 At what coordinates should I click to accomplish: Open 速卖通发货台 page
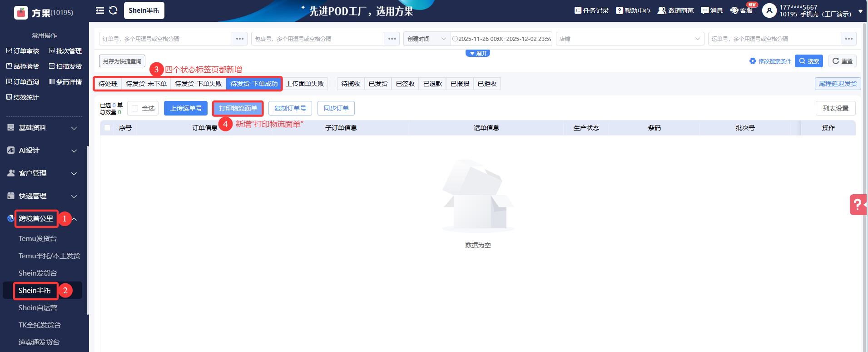point(39,342)
